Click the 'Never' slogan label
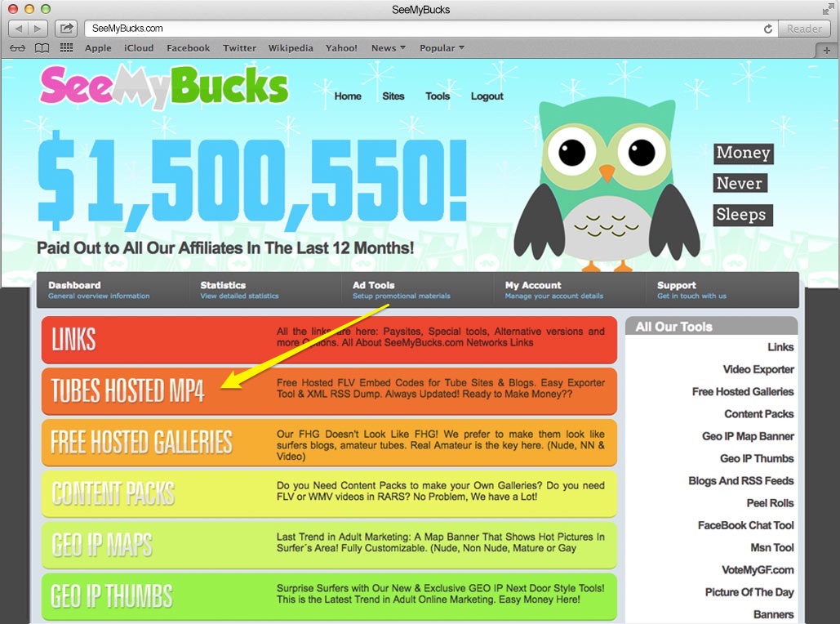 pyautogui.click(x=740, y=183)
